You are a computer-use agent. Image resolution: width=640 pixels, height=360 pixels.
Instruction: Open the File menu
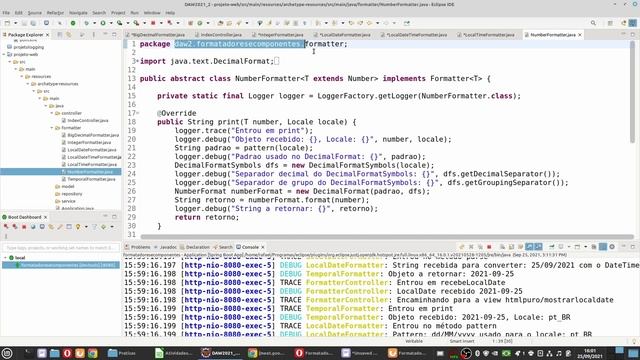coord(6,13)
